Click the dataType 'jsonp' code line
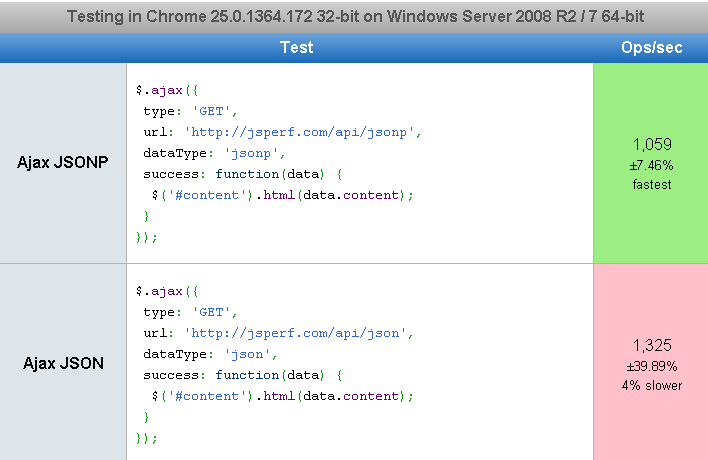708x460 pixels. click(214, 153)
